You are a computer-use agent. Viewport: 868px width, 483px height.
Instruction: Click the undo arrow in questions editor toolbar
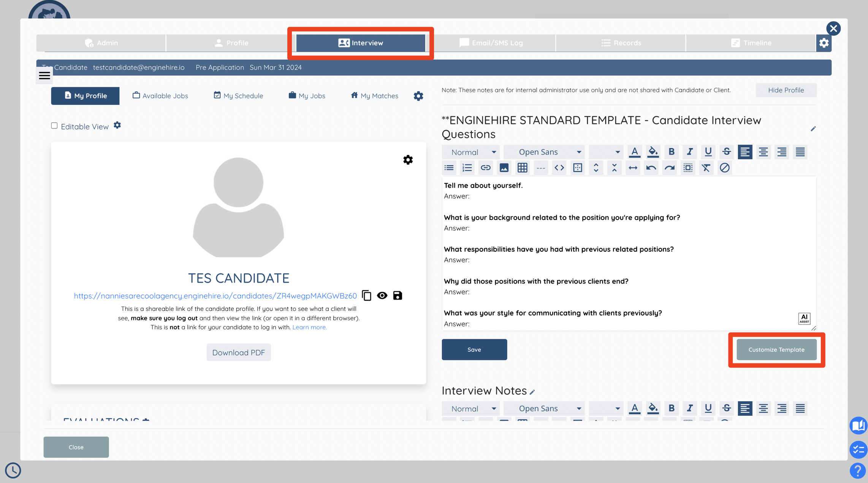[651, 168]
